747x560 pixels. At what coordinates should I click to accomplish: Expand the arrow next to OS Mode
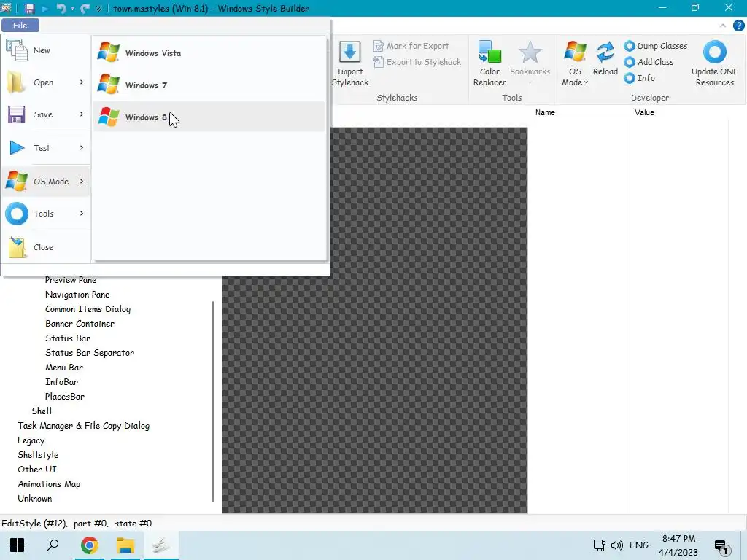(x=82, y=181)
